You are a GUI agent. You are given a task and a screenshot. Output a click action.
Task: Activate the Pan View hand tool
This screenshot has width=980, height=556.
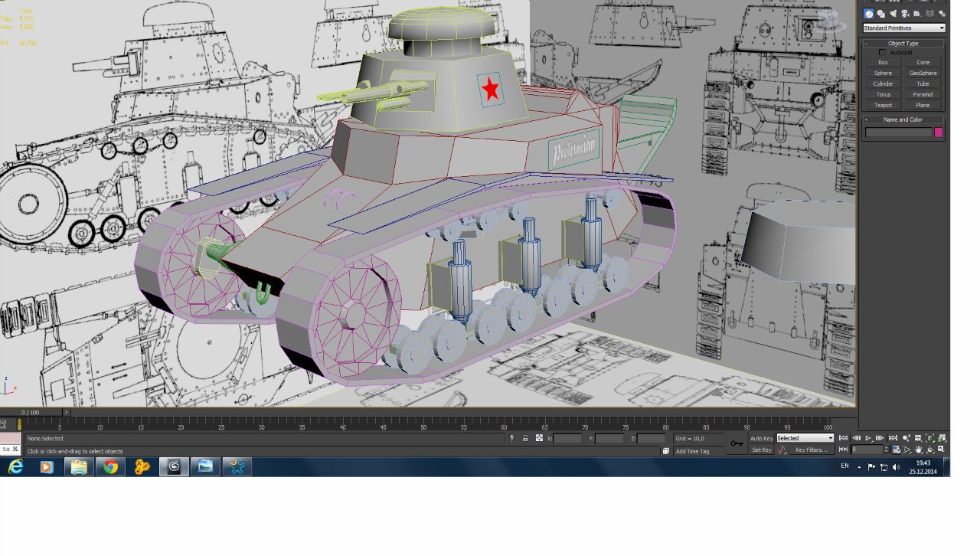coord(918,450)
